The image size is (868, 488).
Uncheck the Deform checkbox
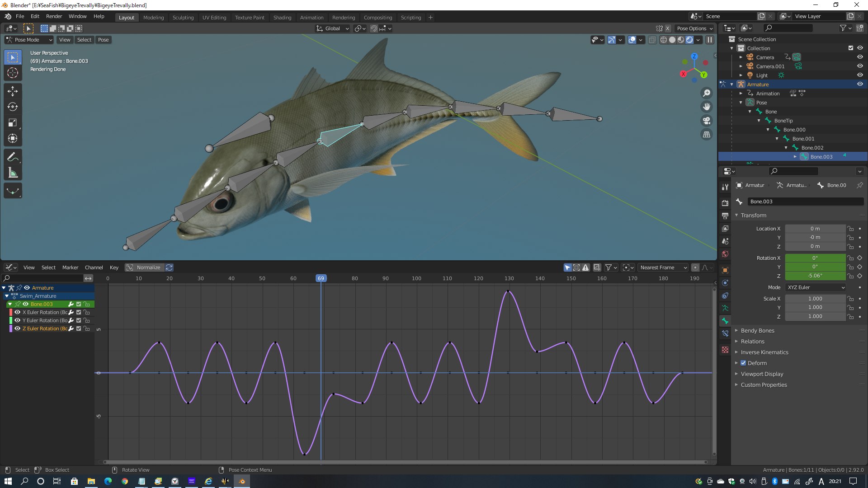pos(743,363)
